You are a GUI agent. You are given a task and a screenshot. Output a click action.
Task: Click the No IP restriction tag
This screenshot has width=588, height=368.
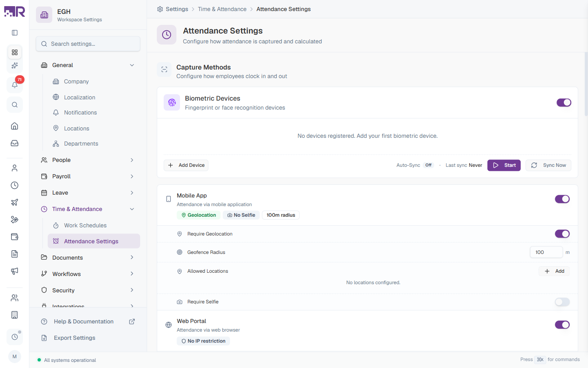coord(203,341)
